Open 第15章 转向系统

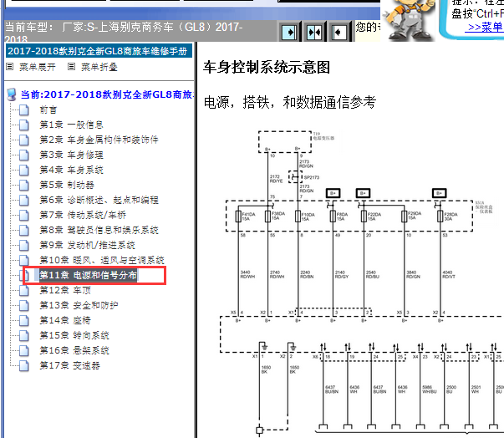point(74,335)
